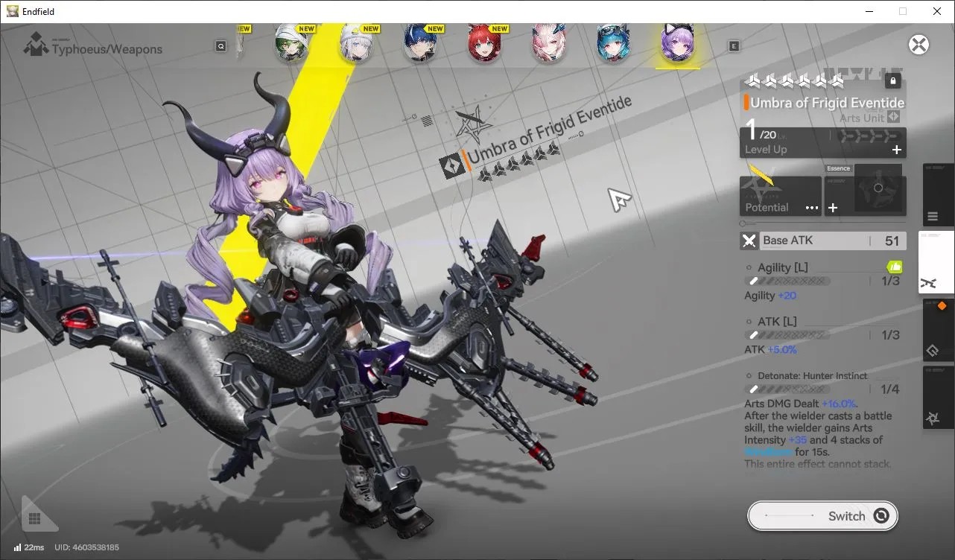The width and height of the screenshot is (955, 560).
Task: Select the blue-haired character portrait
Action: pyautogui.click(x=420, y=43)
